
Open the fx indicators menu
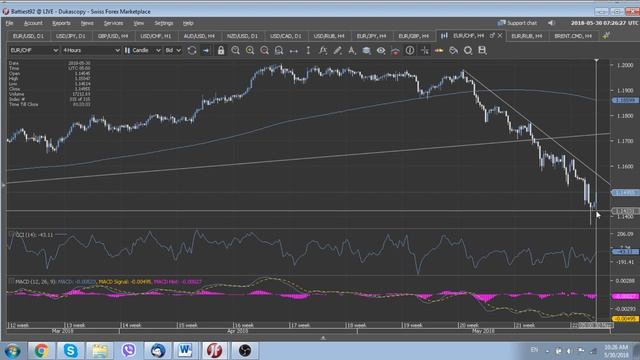tap(323, 50)
